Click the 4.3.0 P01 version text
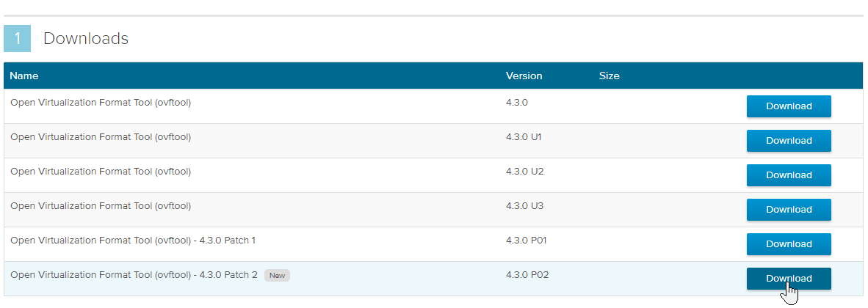This screenshot has height=308, width=868. (527, 241)
